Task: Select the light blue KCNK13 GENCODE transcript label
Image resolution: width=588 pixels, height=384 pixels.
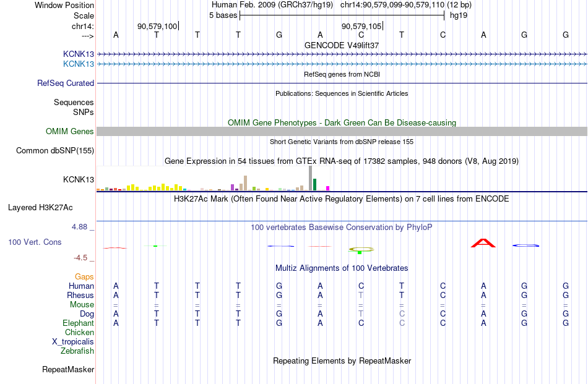Action: tap(79, 64)
